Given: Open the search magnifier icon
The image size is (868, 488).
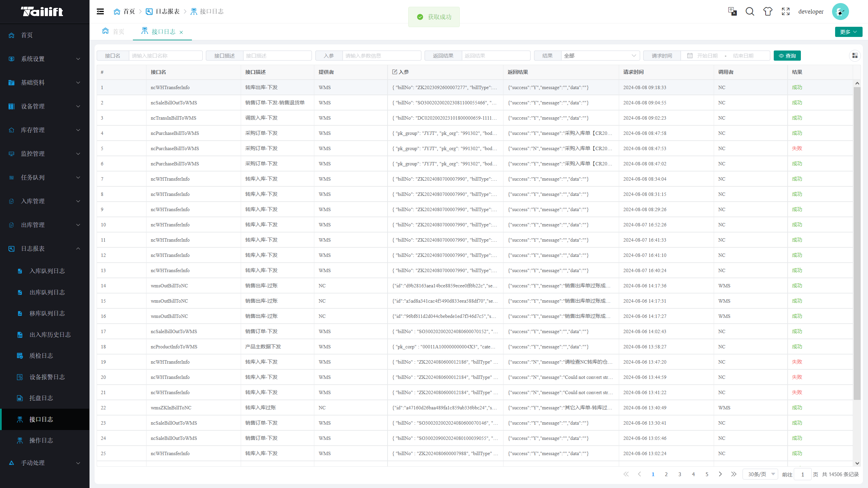Looking at the screenshot, I should (750, 12).
